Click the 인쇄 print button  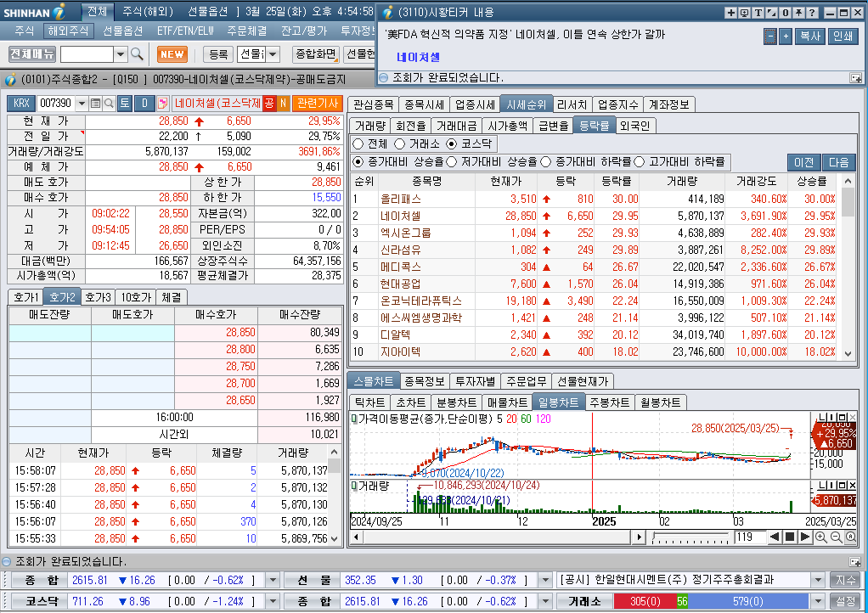click(x=843, y=37)
